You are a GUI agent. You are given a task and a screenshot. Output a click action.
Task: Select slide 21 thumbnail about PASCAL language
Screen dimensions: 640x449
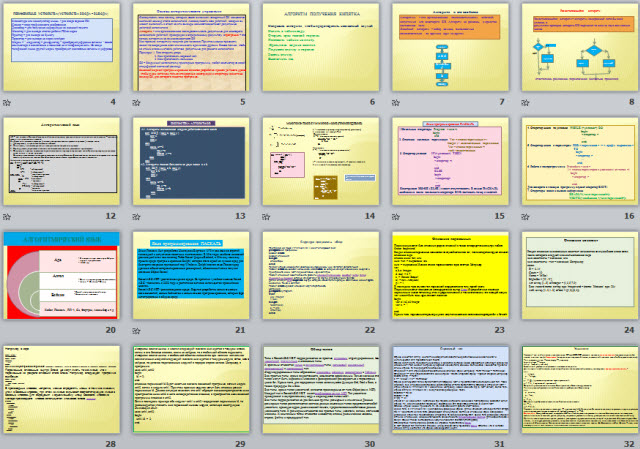coord(190,274)
